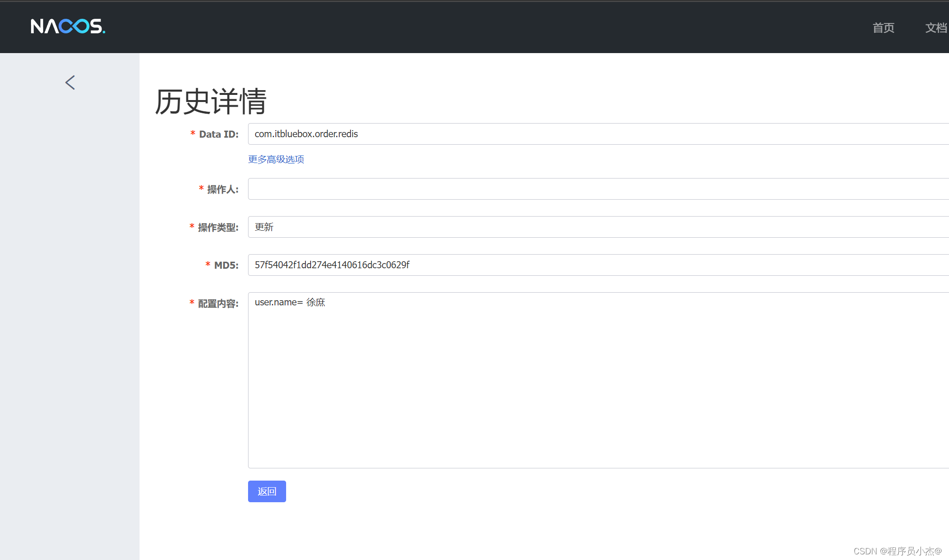This screenshot has width=949, height=560.
Task: Open the 文档 docs menu item
Action: [x=936, y=28]
